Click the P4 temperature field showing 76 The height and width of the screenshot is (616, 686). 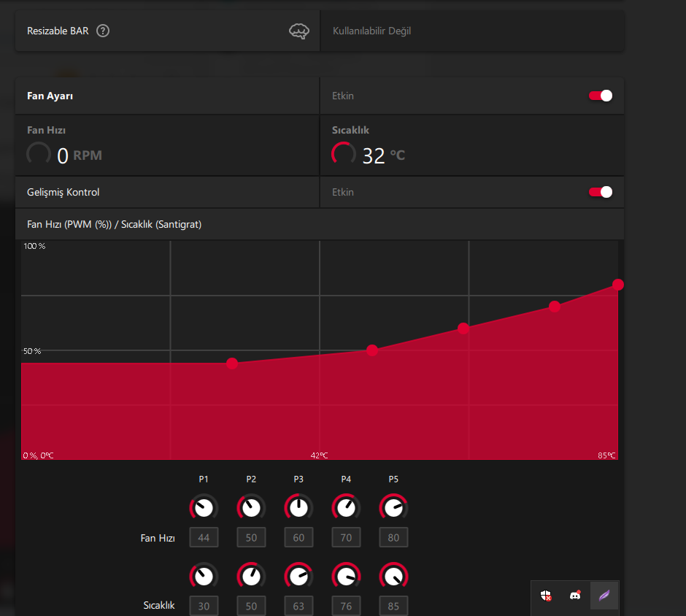[x=346, y=606]
